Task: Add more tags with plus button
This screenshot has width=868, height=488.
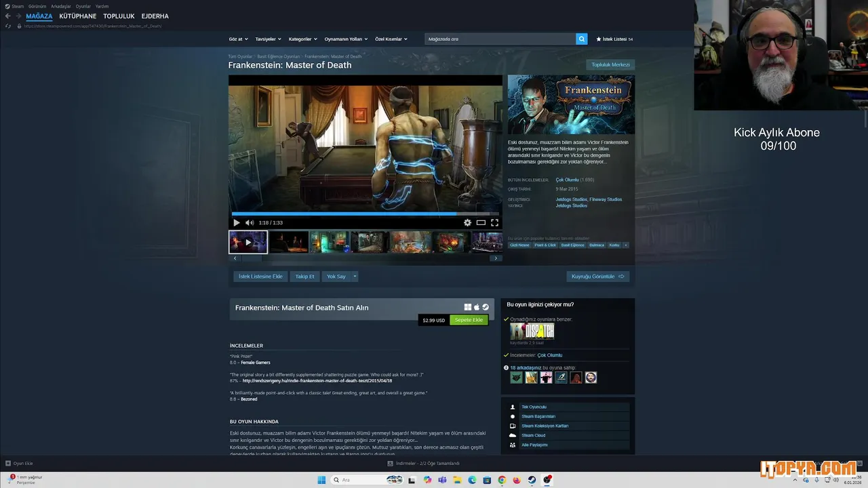Action: tap(626, 245)
